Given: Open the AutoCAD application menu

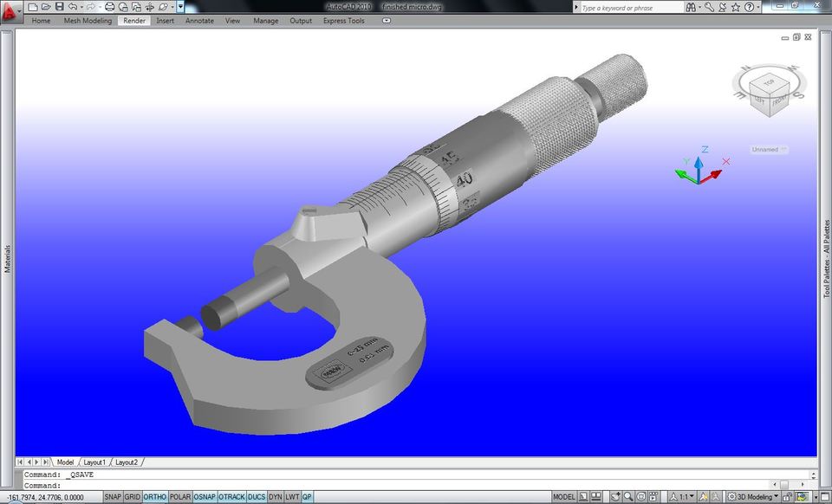Looking at the screenshot, I should pos(9,8).
